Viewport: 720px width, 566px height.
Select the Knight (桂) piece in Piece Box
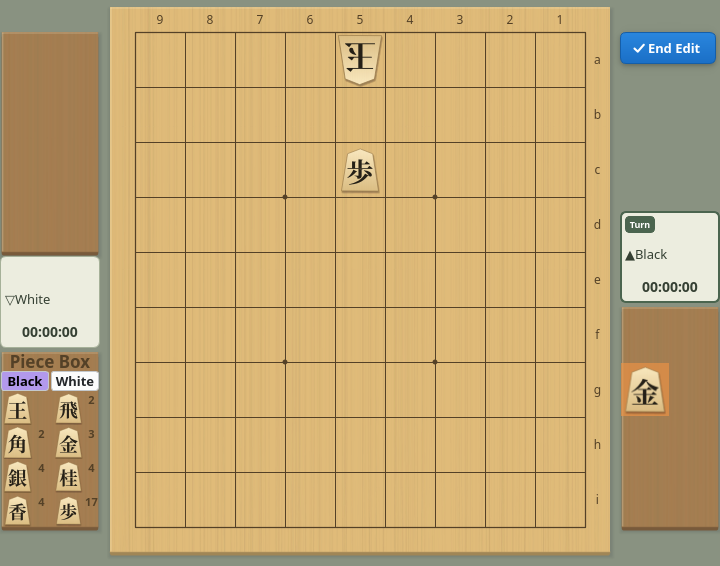click(x=69, y=477)
